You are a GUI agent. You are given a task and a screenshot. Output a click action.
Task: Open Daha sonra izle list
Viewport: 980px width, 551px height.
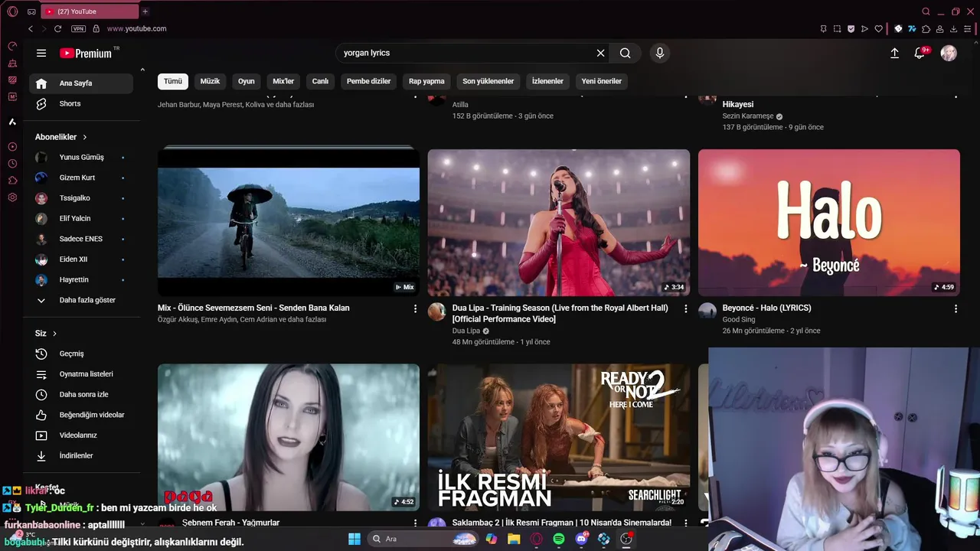click(81, 395)
